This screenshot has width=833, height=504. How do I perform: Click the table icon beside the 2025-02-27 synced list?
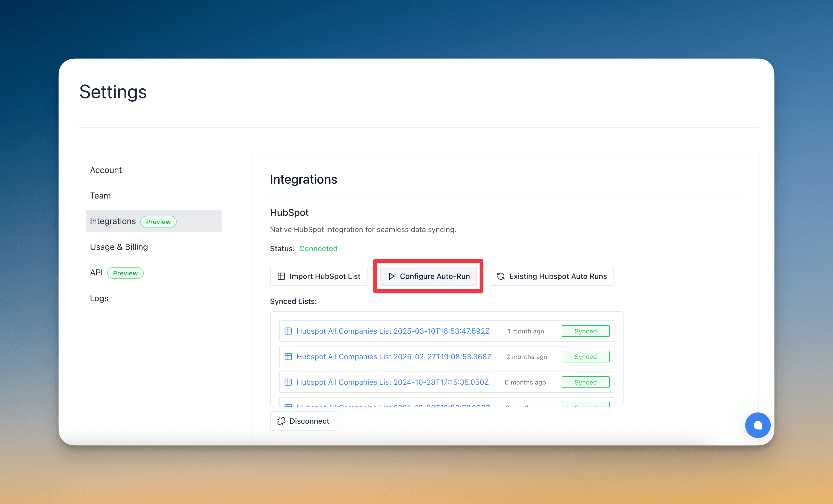[x=288, y=357]
